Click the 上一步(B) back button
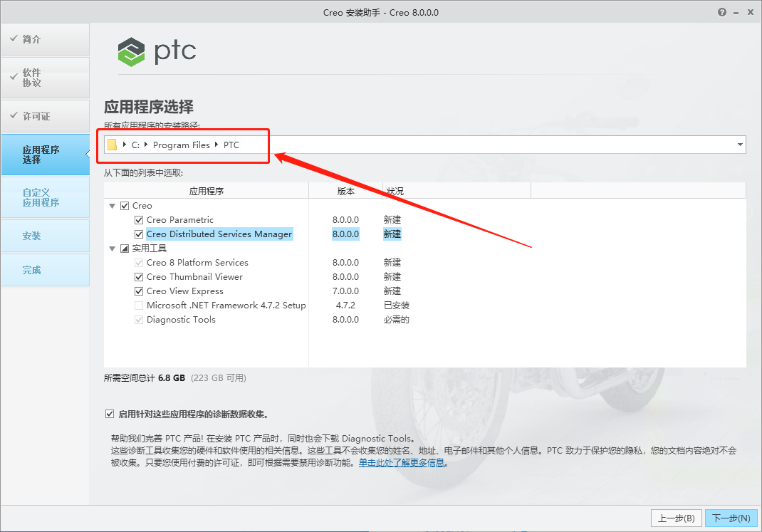 point(676,518)
